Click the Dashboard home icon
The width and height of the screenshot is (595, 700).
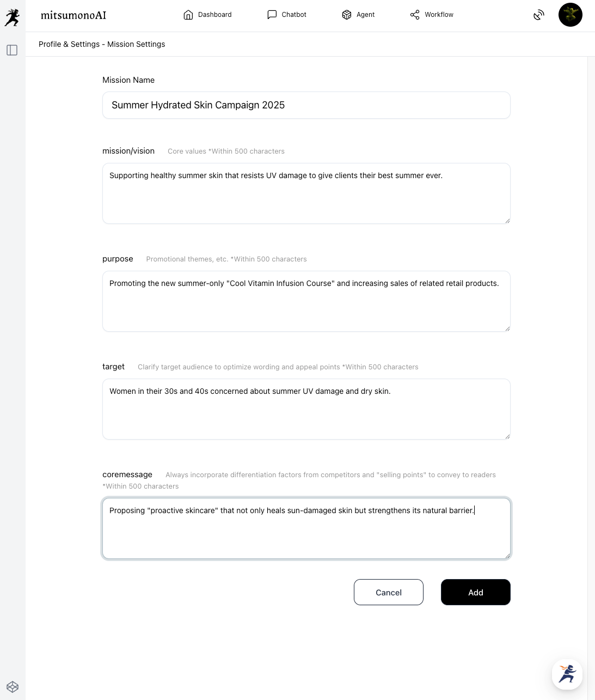(188, 15)
